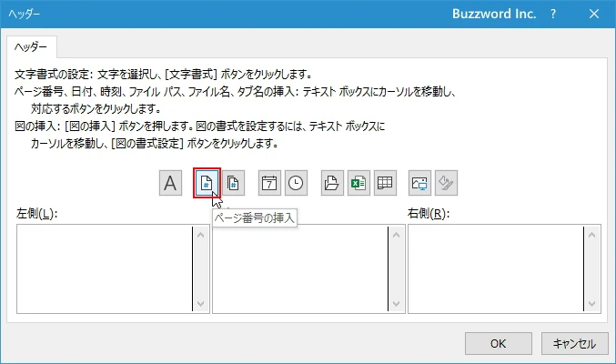Place cursor in the center section box
616x364 pixels.
298,268
